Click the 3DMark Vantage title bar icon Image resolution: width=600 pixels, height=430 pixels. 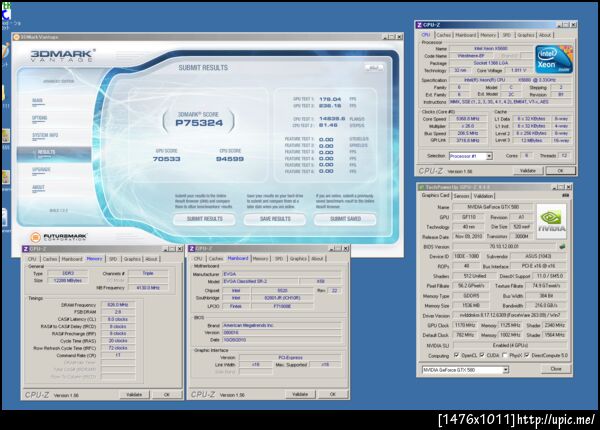tap(16, 37)
